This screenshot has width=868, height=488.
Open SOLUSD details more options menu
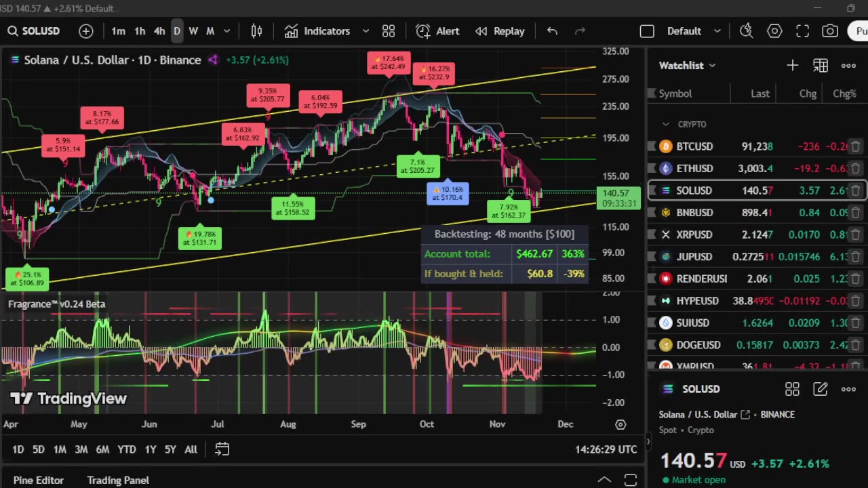coord(848,389)
